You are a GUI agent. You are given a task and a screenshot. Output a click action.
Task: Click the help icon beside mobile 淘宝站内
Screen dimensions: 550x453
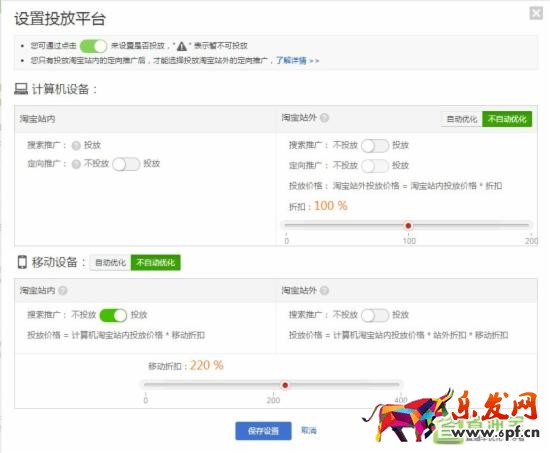pos(63,290)
